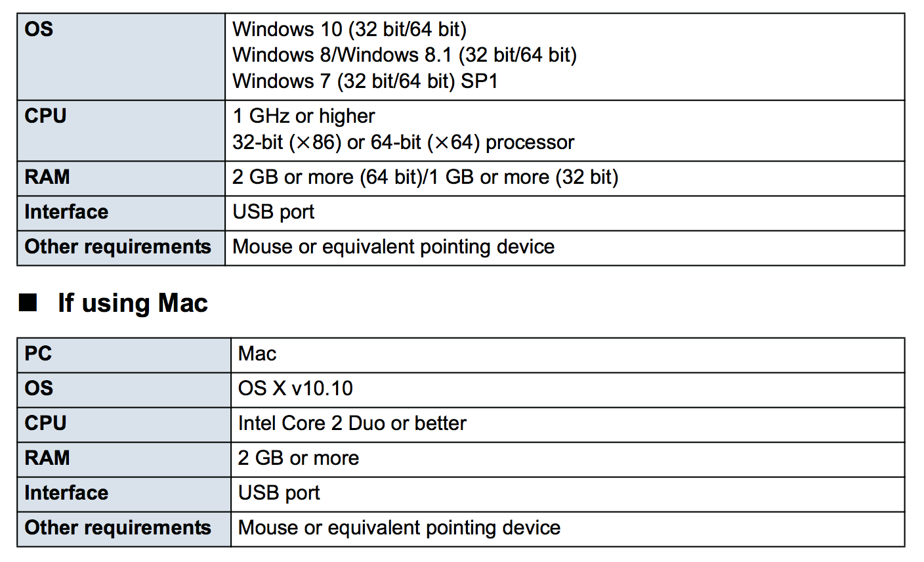Viewport: 924px width, 562px height.
Task: Click "USB port" in the Windows requirements table
Action: (273, 212)
